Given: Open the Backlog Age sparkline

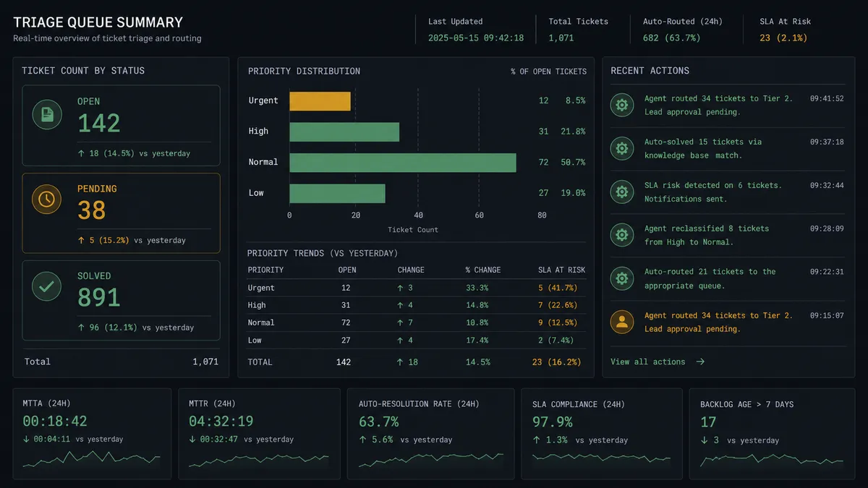Looking at the screenshot, I should point(772,460).
